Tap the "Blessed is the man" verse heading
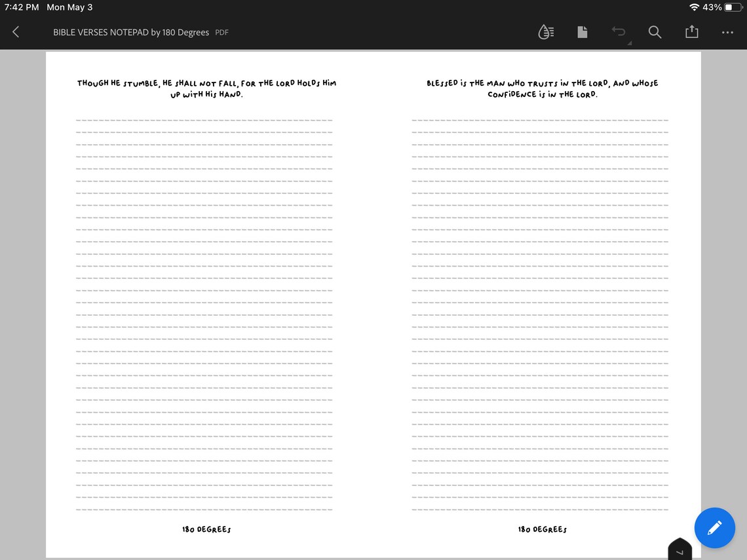The image size is (747, 560). coord(542,88)
